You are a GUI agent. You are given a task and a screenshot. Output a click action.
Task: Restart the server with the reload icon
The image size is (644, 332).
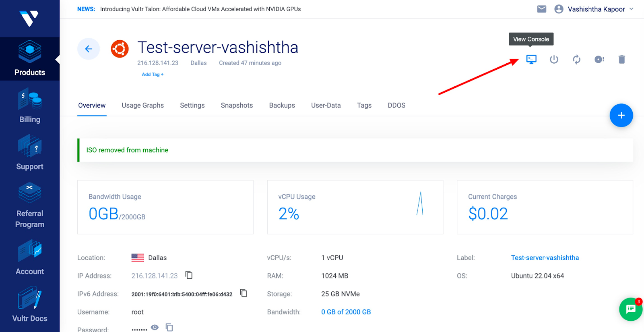pyautogui.click(x=576, y=60)
